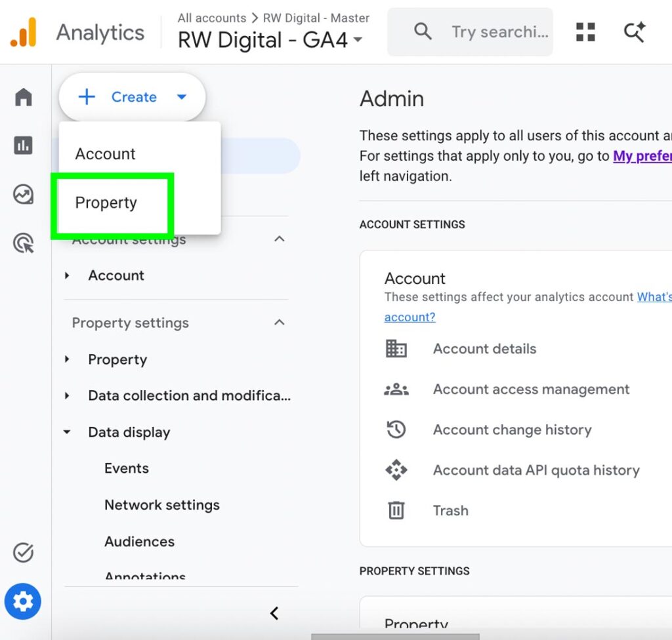Click the search magnifier icon
Image resolution: width=672 pixels, height=640 pixels.
click(423, 31)
